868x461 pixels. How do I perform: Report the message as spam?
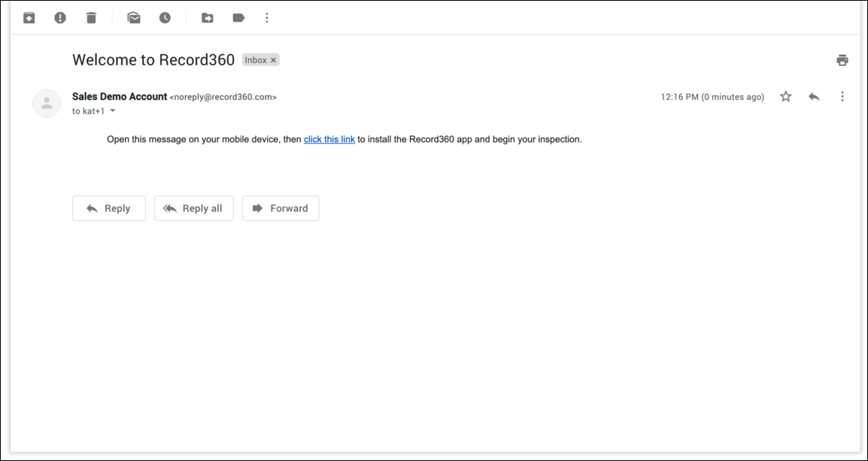[x=60, y=18]
